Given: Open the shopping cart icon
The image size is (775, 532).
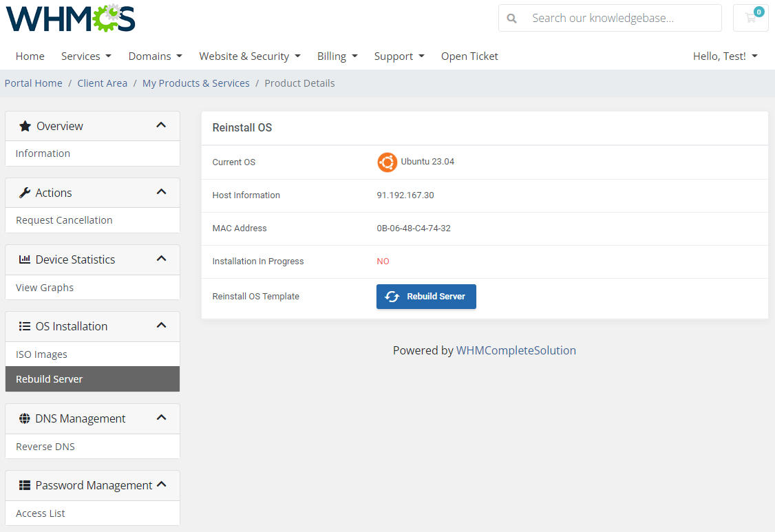Looking at the screenshot, I should 750,18.
